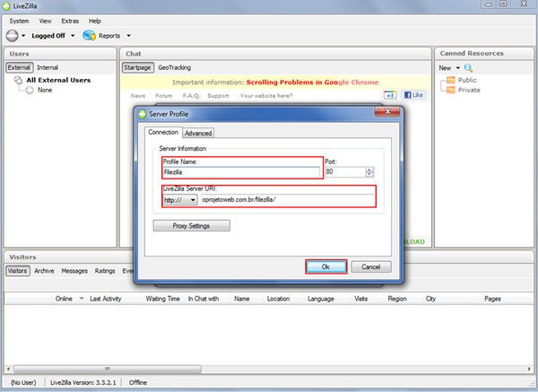Click the Google +1 button icon
Image resolution: width=538 pixels, height=392 pixels.
tap(390, 95)
